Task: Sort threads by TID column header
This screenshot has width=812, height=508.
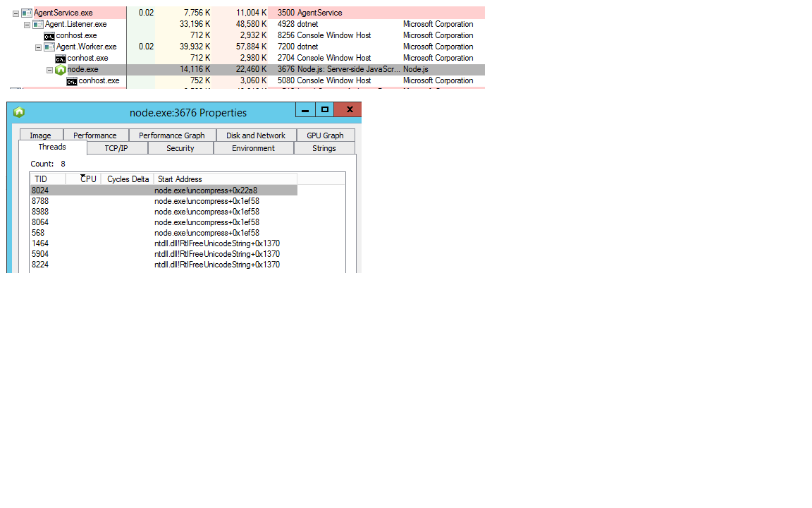Action: point(48,179)
